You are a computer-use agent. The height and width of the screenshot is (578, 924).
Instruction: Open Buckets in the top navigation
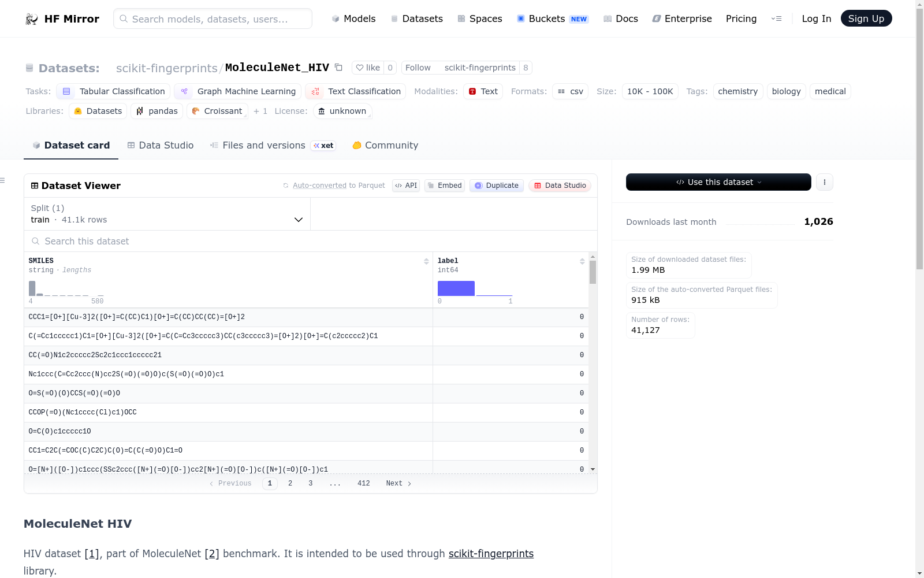point(552,18)
